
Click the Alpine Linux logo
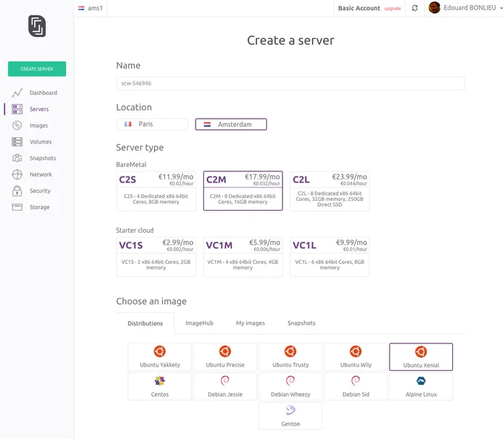421,381
